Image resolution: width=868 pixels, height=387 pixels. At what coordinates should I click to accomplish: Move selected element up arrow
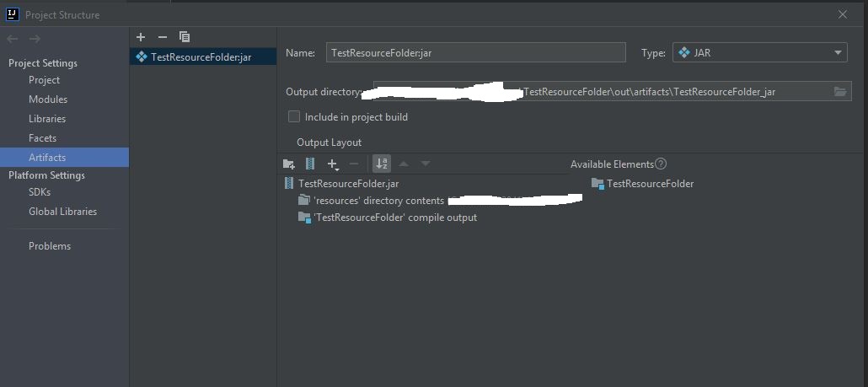(x=404, y=164)
